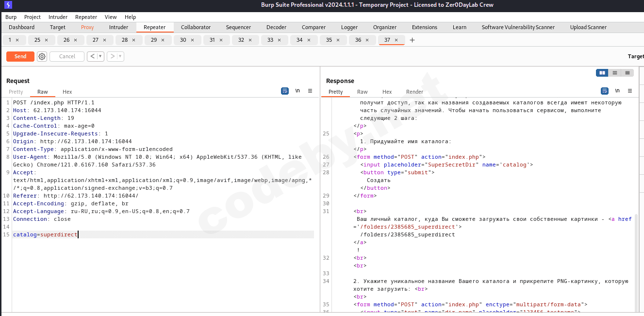Add a new Repeater tab with plus
The height and width of the screenshot is (316, 644).
[x=413, y=40]
